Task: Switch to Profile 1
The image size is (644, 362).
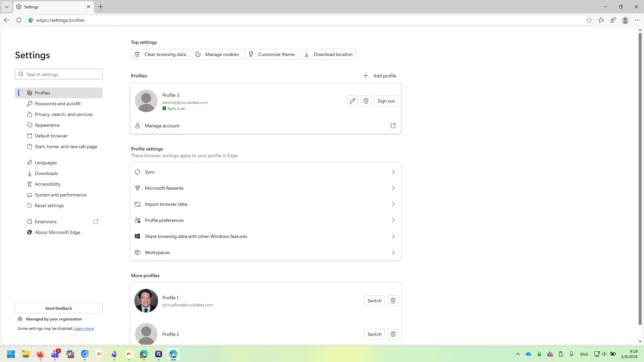Action: 374,301
